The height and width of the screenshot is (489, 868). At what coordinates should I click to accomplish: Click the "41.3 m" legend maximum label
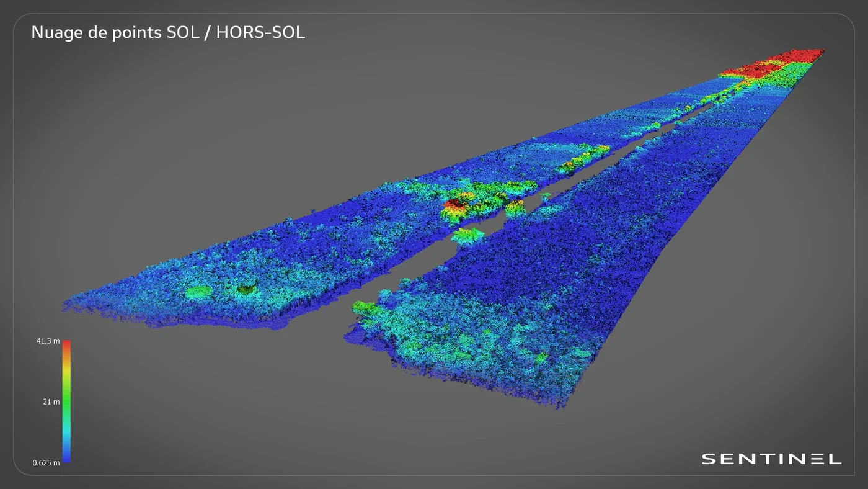[48, 342]
